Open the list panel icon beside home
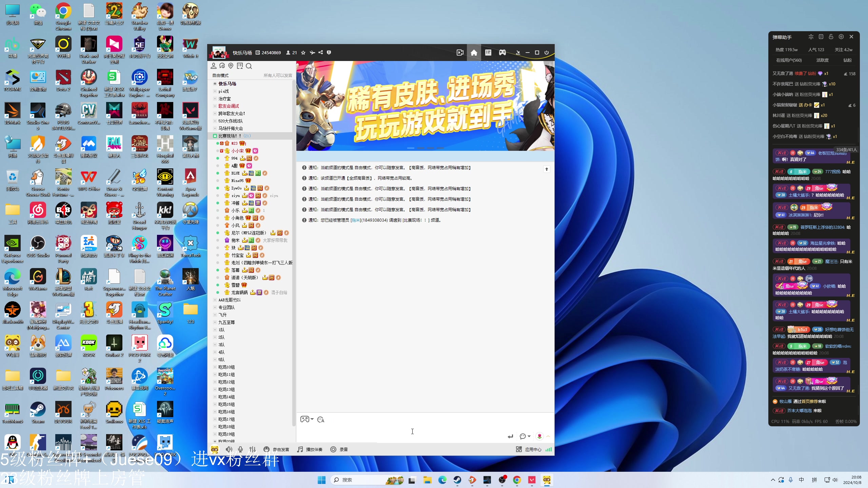 click(x=488, y=53)
